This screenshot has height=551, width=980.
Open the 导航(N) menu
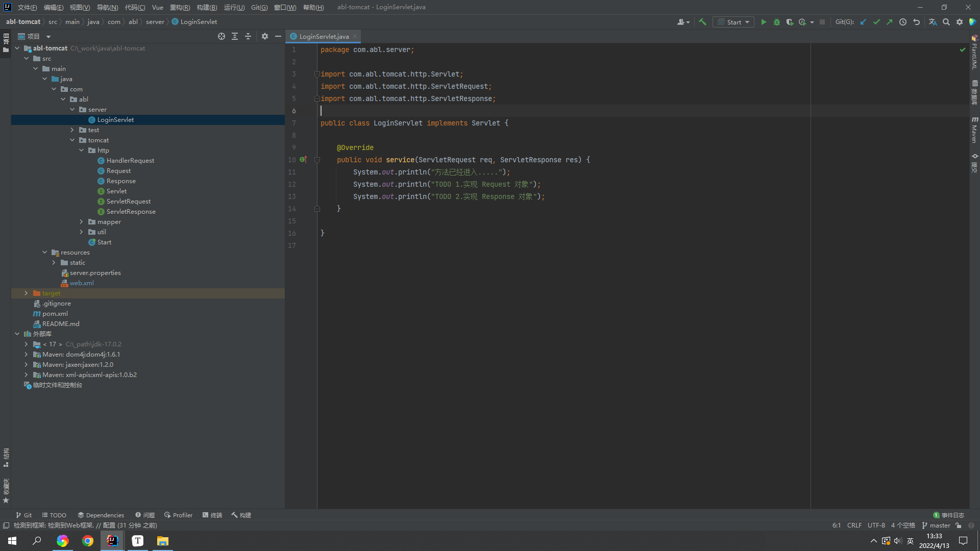pyautogui.click(x=107, y=7)
